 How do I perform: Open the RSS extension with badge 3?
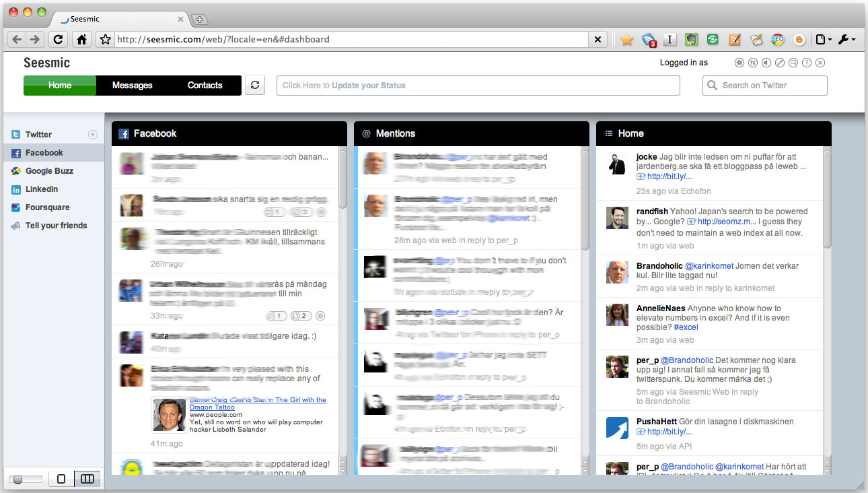[649, 40]
